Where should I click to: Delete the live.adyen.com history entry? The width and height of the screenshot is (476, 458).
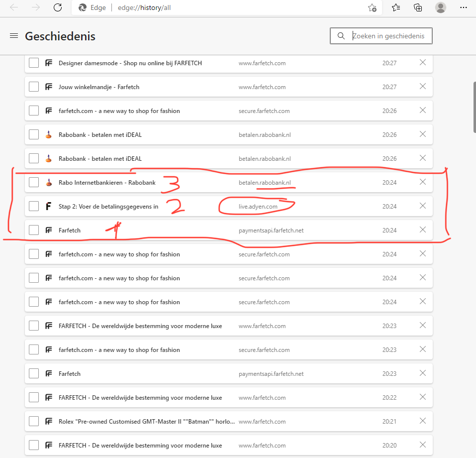[423, 206]
